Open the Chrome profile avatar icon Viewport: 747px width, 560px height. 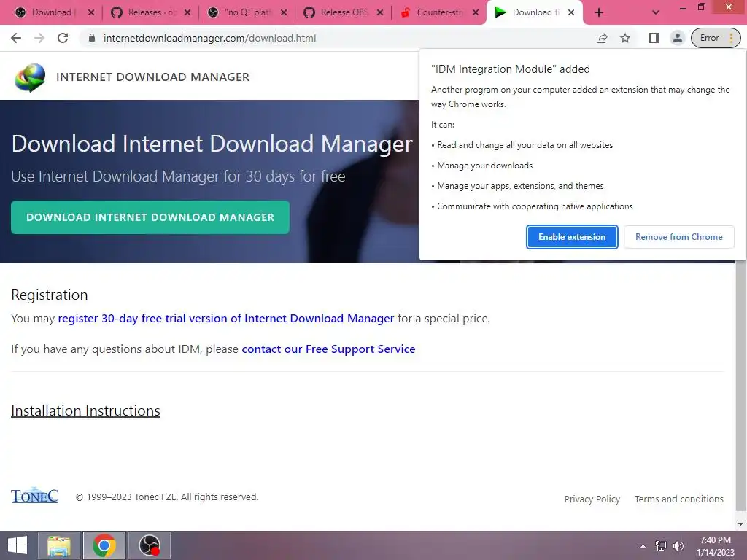pos(677,38)
